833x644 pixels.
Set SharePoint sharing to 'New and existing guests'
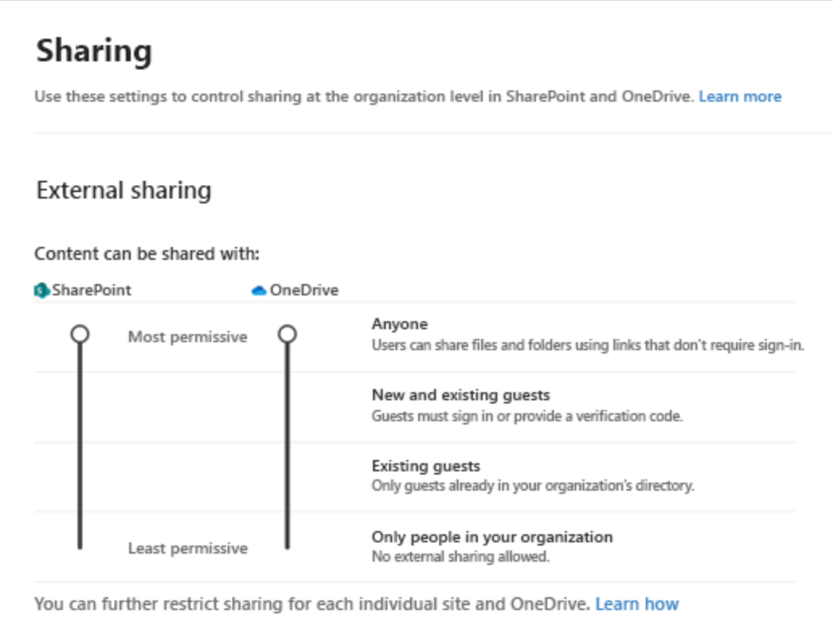pyautogui.click(x=78, y=405)
